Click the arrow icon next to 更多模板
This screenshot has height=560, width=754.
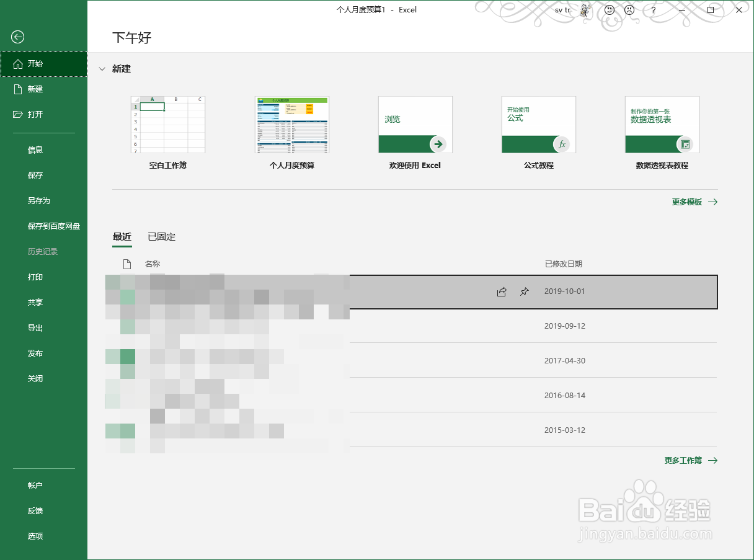pyautogui.click(x=712, y=202)
